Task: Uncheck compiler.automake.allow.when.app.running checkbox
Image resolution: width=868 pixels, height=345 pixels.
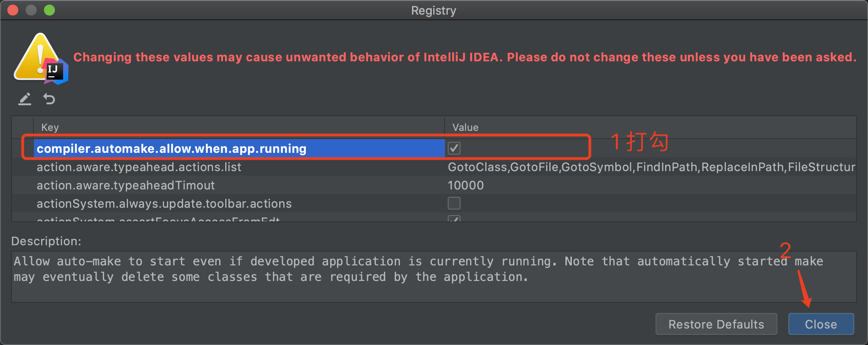Action: [454, 148]
